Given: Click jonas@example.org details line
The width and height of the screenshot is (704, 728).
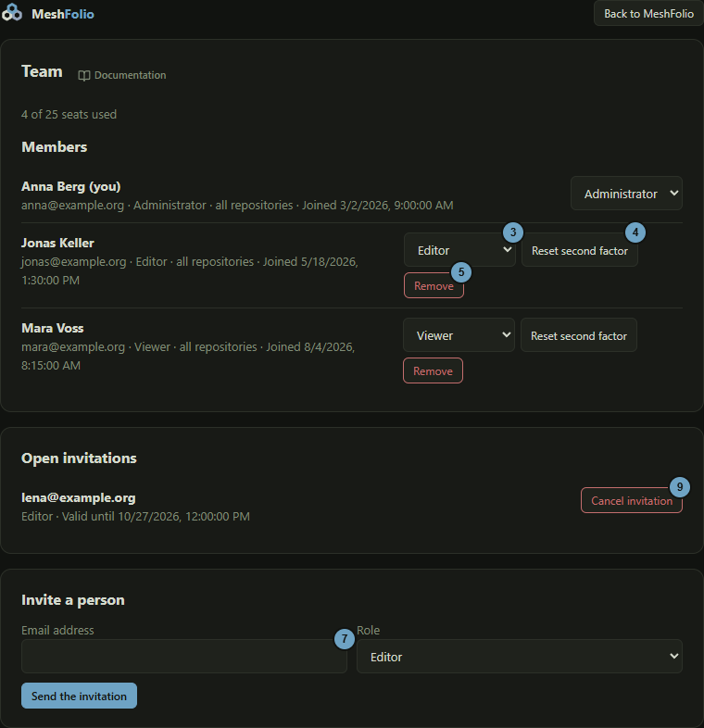Looking at the screenshot, I should pos(190,270).
